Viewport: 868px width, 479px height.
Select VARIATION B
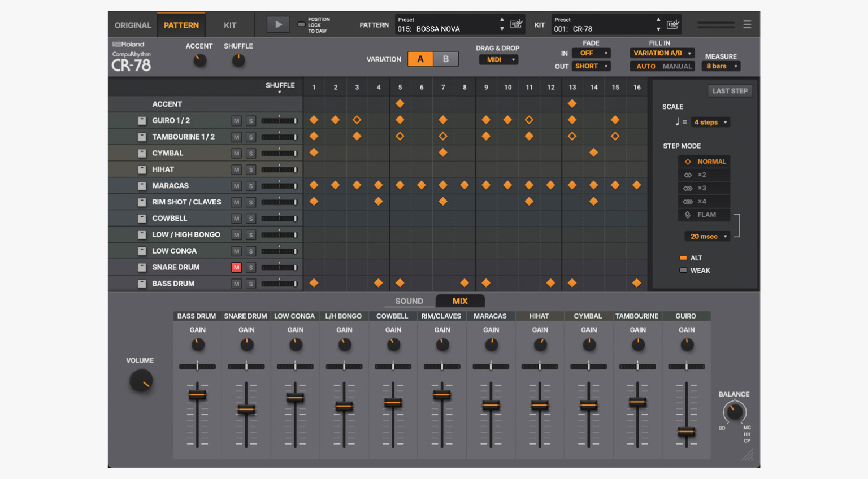[x=446, y=58]
